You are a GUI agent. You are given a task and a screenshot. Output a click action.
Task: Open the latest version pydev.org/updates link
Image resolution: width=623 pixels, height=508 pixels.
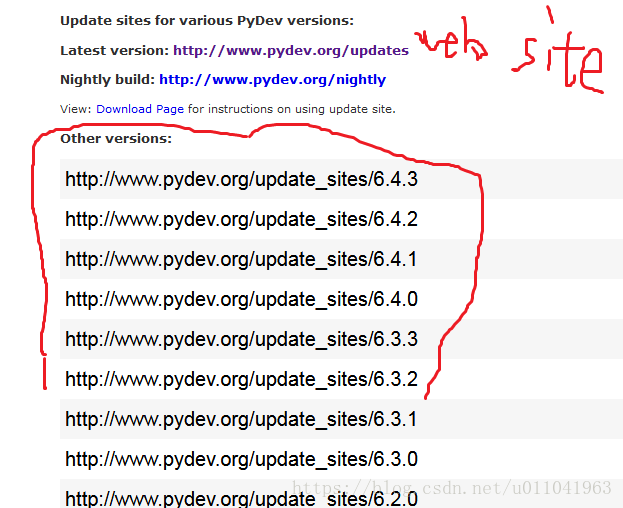pos(291,51)
